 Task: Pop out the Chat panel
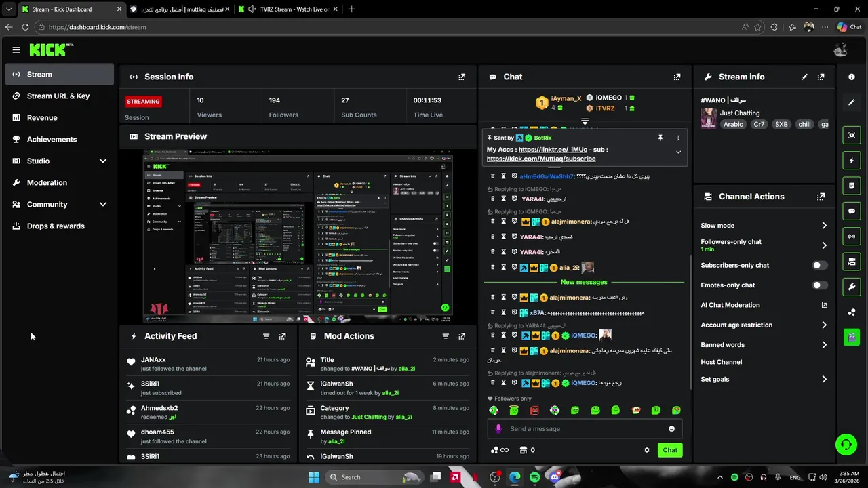coord(677,77)
